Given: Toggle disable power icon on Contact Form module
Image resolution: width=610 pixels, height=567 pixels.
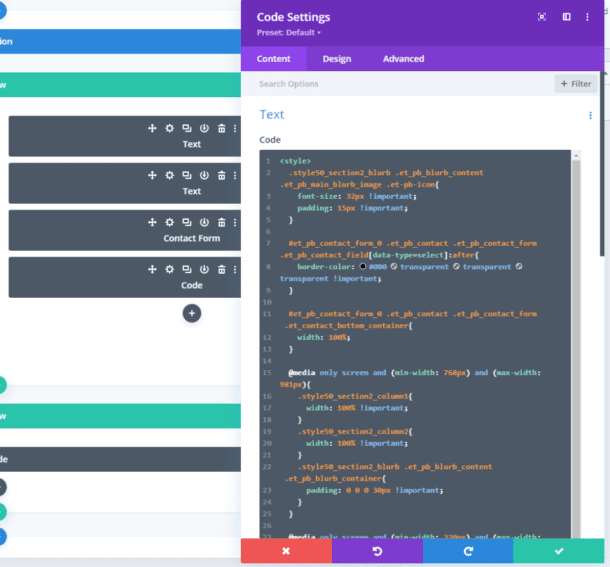Looking at the screenshot, I should 204,222.
